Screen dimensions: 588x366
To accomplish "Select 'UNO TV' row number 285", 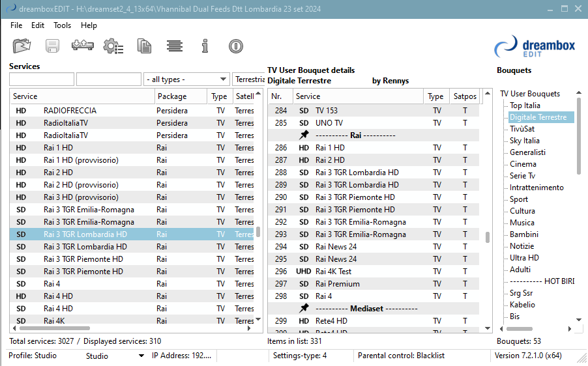I will click(x=374, y=123).
